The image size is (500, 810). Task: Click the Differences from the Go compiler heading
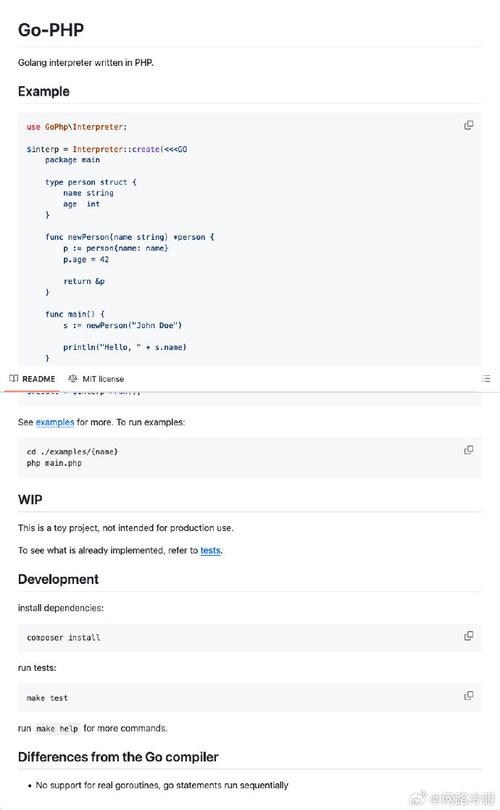118,757
